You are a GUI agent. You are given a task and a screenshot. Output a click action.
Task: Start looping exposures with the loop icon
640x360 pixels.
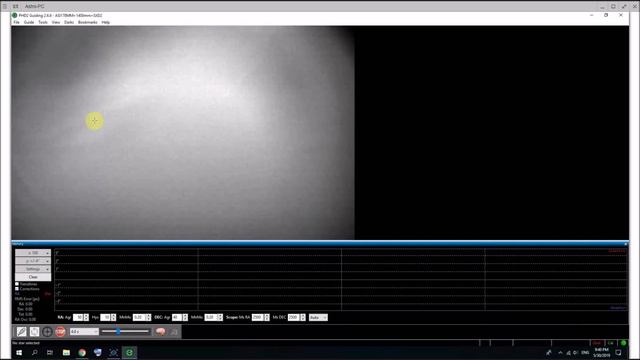click(x=34, y=331)
